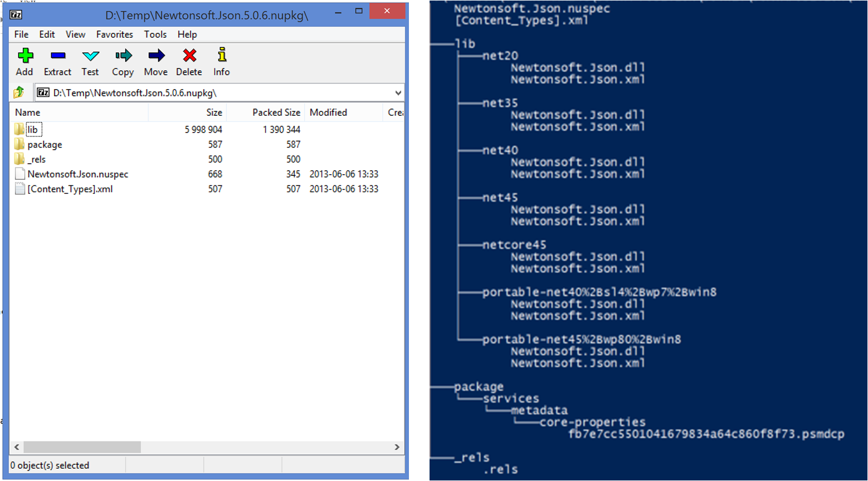Expand the address path dropdown
The width and height of the screenshot is (868, 481).
(398, 93)
